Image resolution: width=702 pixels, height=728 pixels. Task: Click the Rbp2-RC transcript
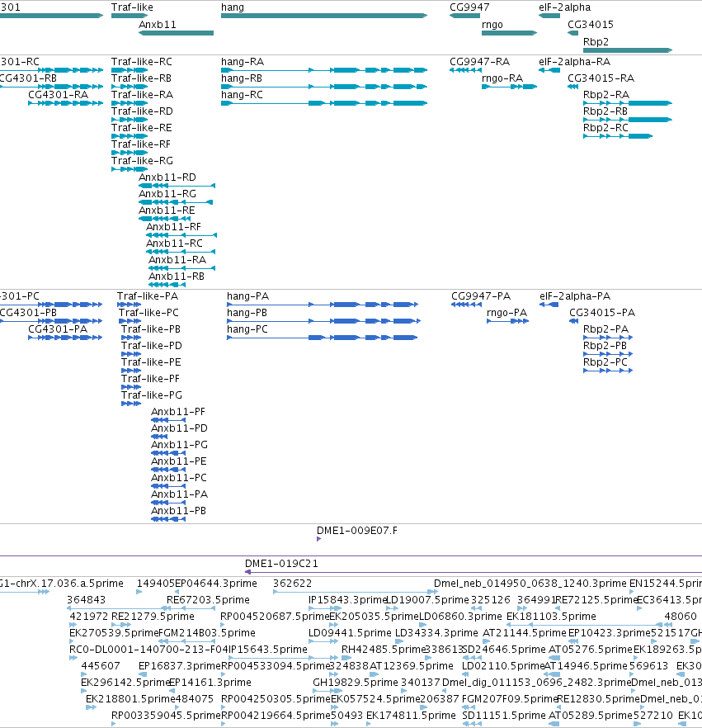coord(618,136)
